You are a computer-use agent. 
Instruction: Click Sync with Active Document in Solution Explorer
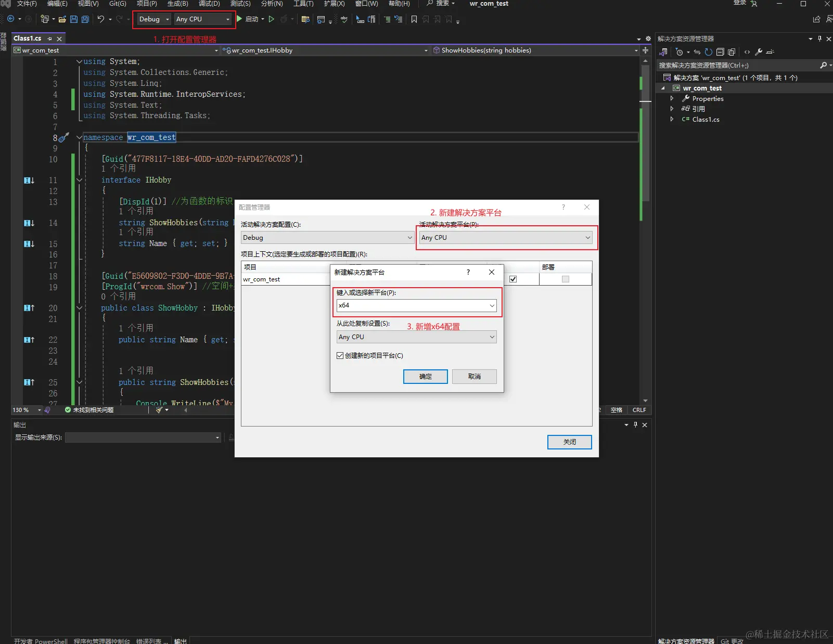point(697,52)
